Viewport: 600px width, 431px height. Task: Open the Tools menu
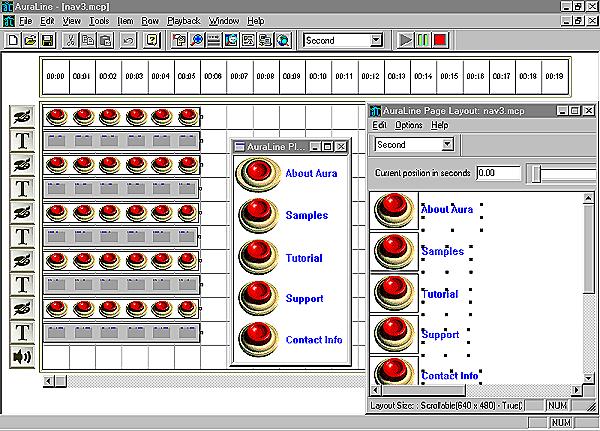click(x=99, y=21)
